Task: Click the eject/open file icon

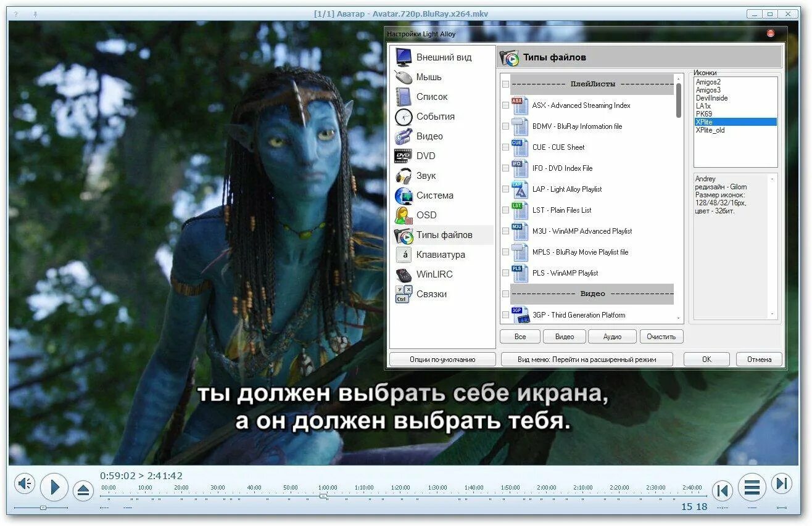Action: point(83,491)
